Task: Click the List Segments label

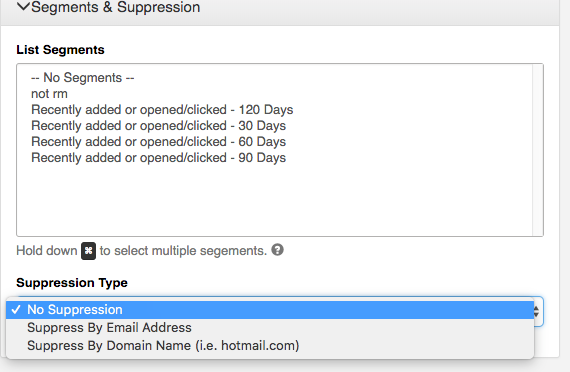Action: [60, 50]
